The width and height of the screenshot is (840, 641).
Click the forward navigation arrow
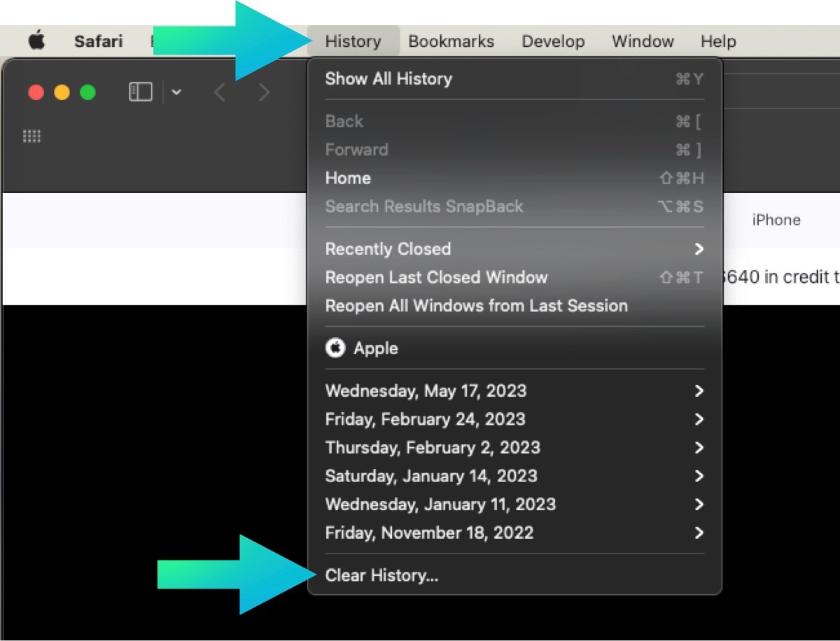point(264,92)
